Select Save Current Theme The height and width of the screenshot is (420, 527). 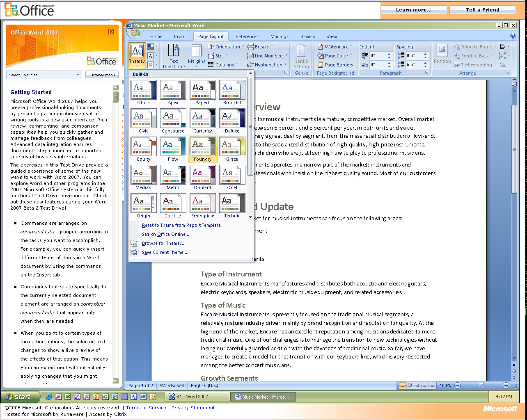pos(165,252)
